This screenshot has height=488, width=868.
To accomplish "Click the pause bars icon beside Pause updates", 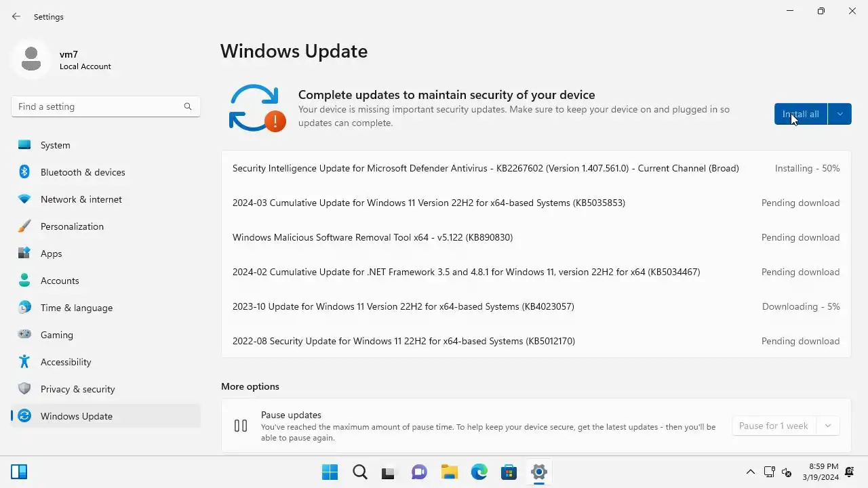I will click(241, 426).
